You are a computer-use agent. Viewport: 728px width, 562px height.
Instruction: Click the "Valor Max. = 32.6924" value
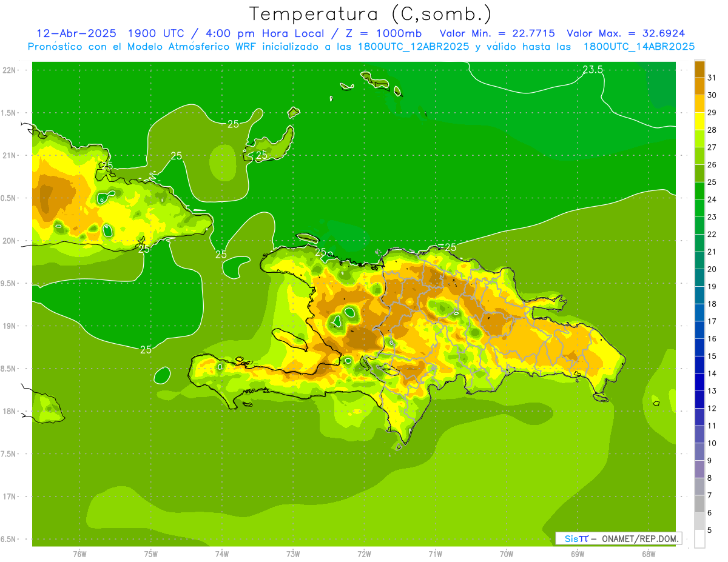626,33
